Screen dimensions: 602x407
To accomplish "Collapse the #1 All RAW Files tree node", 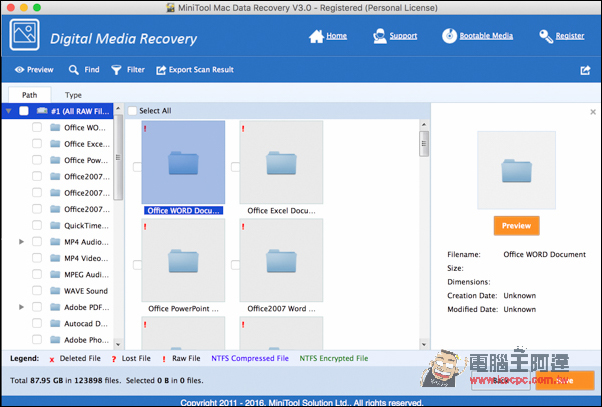I will (8, 111).
